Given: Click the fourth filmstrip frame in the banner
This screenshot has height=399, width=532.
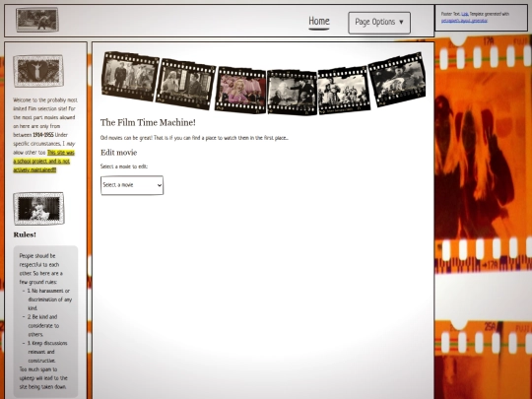Looking at the screenshot, I should [292, 93].
